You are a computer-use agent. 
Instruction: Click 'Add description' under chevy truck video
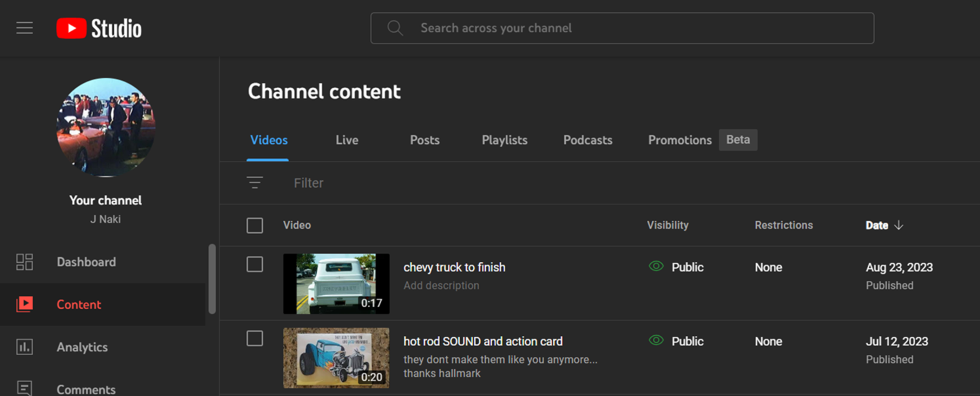(441, 286)
